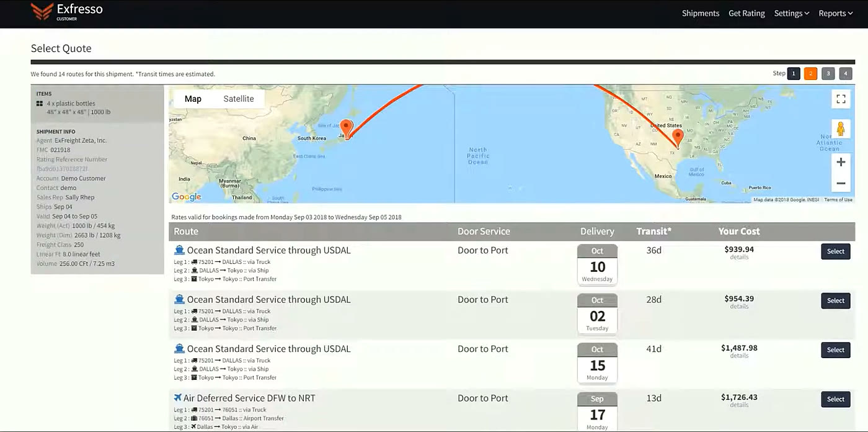Click the 4 x plastic bottles item
868x432 pixels.
click(x=71, y=104)
